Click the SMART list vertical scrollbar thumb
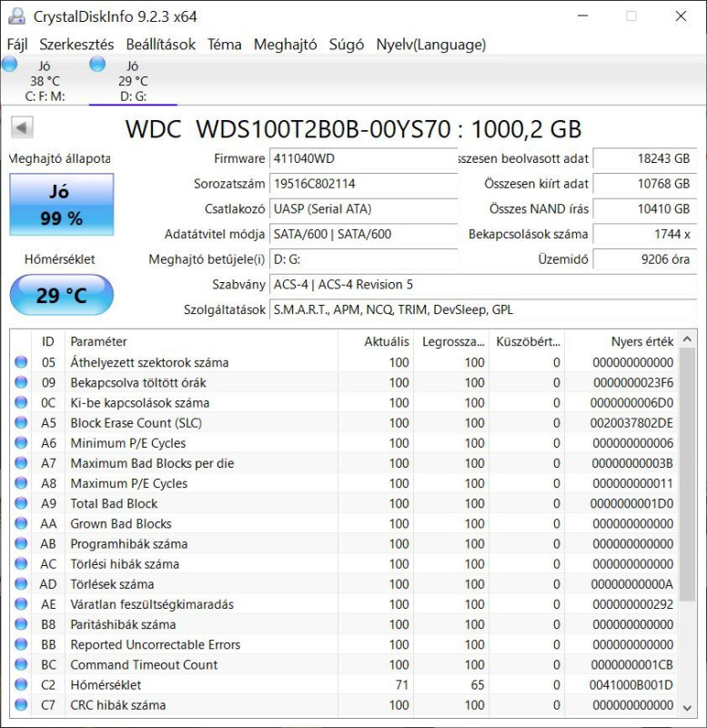The image size is (707, 728). [x=688, y=474]
